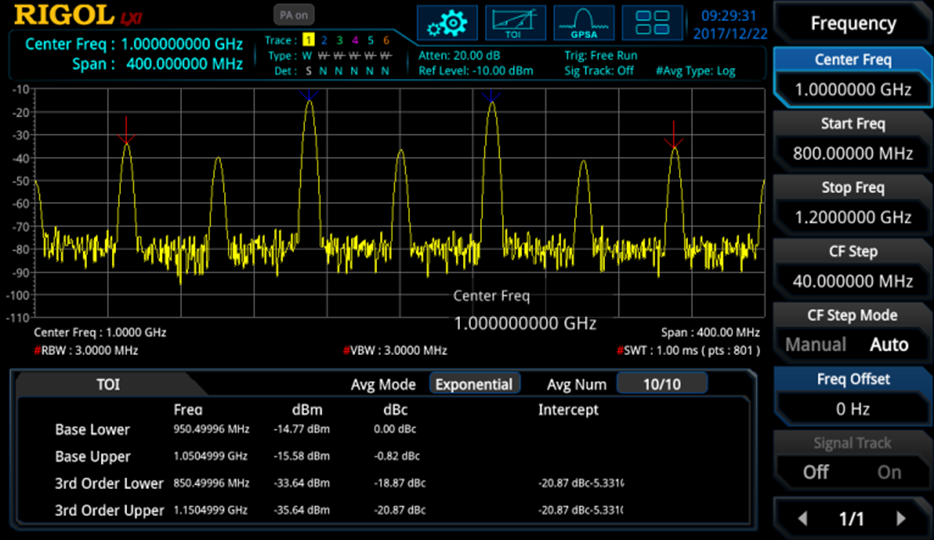Click the Center Freq readout at top left
Viewport: 934px width, 540px height.
(134, 45)
